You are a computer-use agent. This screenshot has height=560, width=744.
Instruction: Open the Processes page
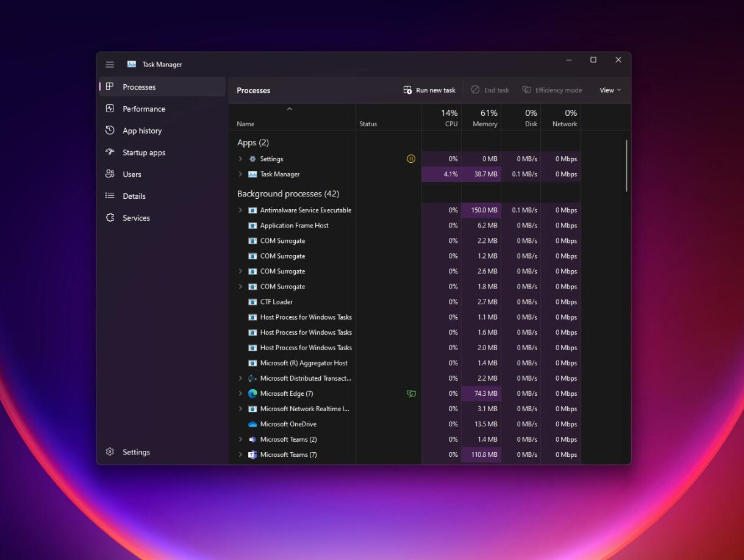point(162,87)
